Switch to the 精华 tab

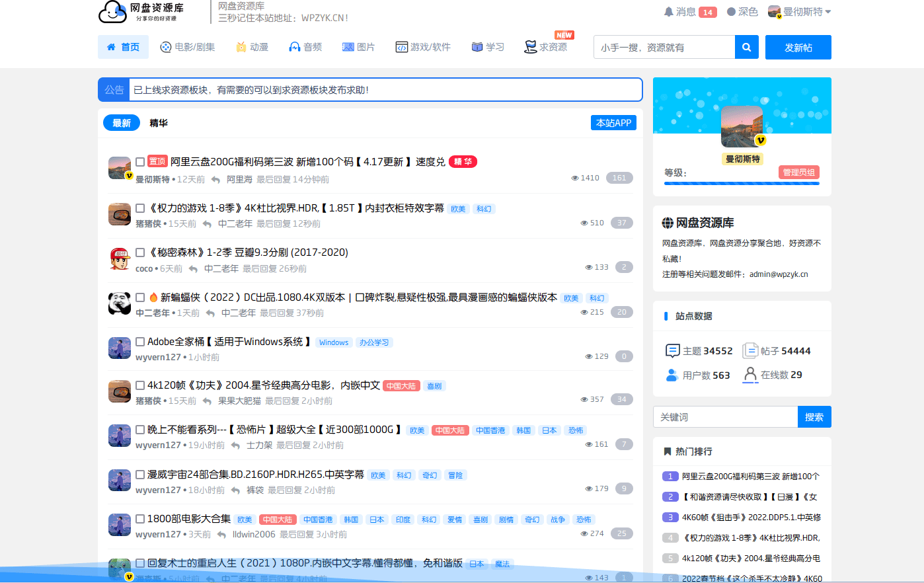click(x=159, y=123)
